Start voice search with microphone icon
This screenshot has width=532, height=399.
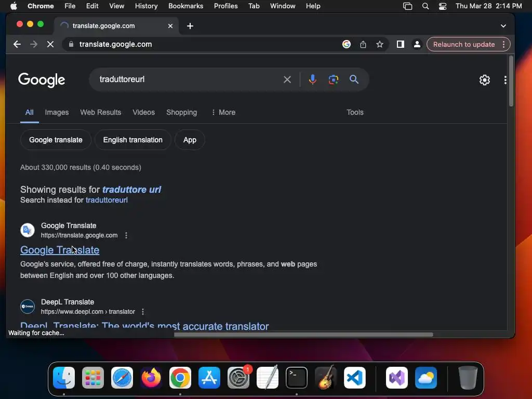point(312,79)
